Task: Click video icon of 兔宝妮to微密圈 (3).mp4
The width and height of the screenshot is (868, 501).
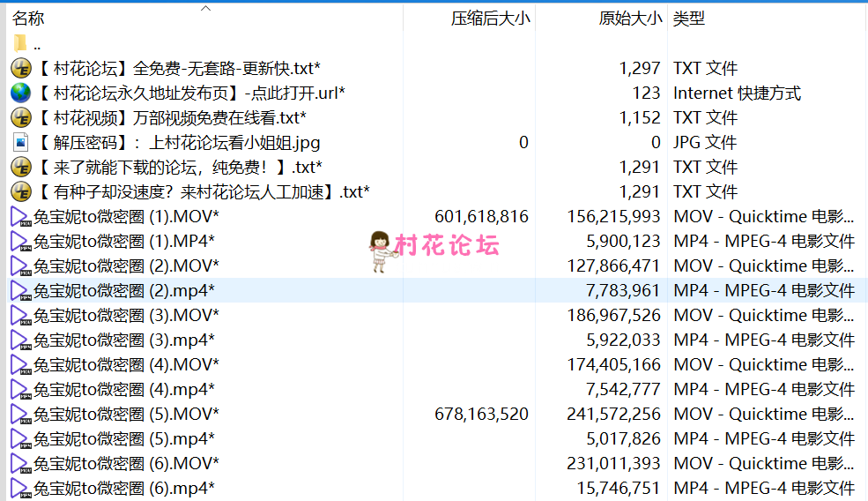Action: coord(20,340)
